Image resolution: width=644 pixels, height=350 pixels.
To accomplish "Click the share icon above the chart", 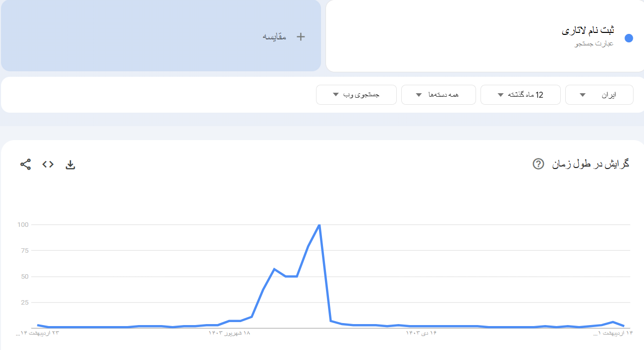I will click(25, 164).
